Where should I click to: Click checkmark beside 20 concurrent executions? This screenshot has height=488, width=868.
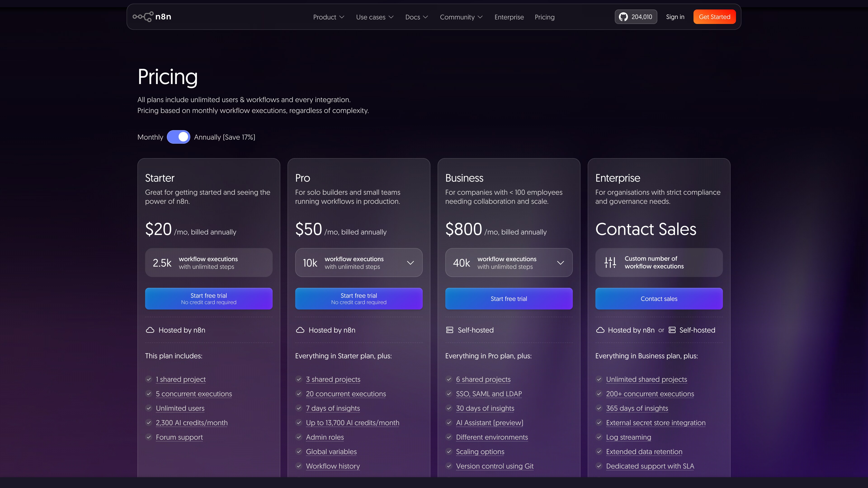pyautogui.click(x=299, y=394)
